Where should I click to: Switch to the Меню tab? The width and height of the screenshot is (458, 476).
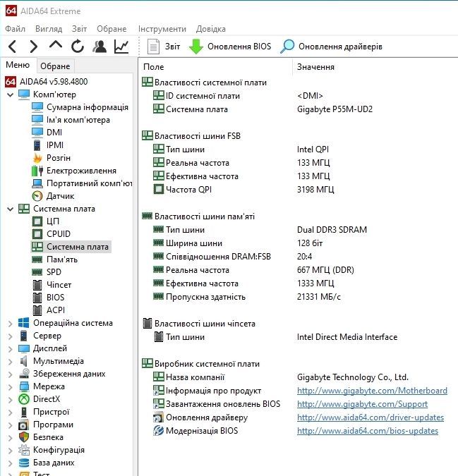click(18, 65)
